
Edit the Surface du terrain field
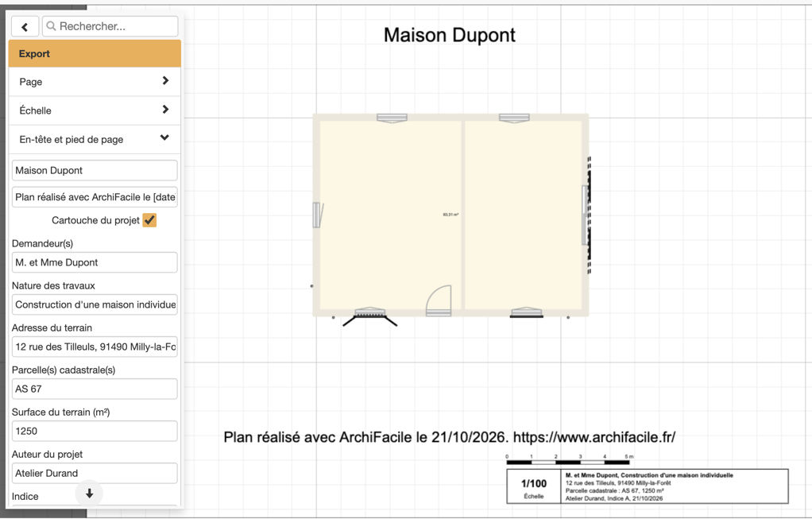pos(95,431)
